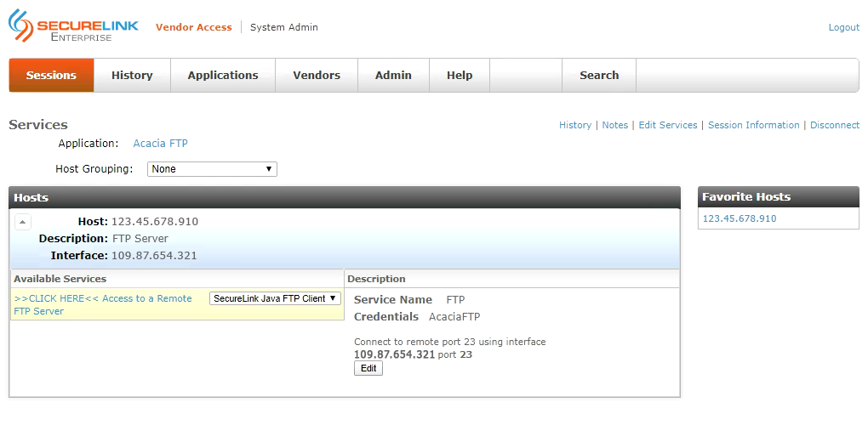Open the Sessions tab

pos(51,76)
